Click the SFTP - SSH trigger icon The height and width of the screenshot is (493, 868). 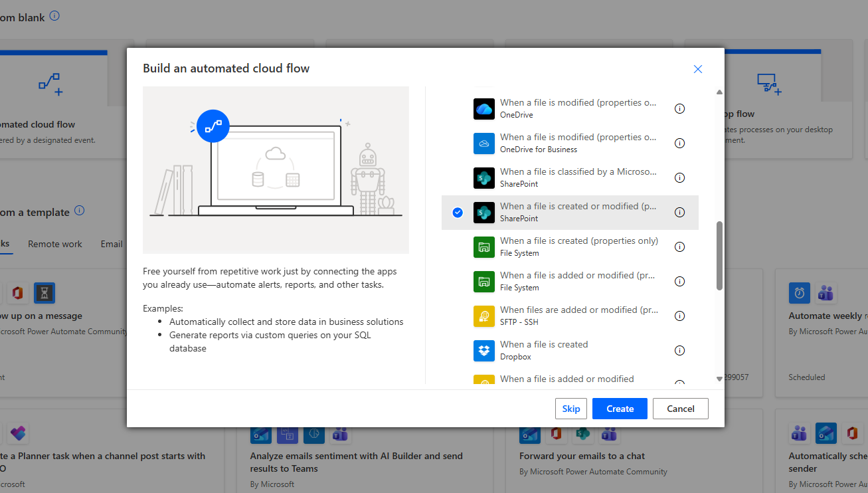[484, 316]
